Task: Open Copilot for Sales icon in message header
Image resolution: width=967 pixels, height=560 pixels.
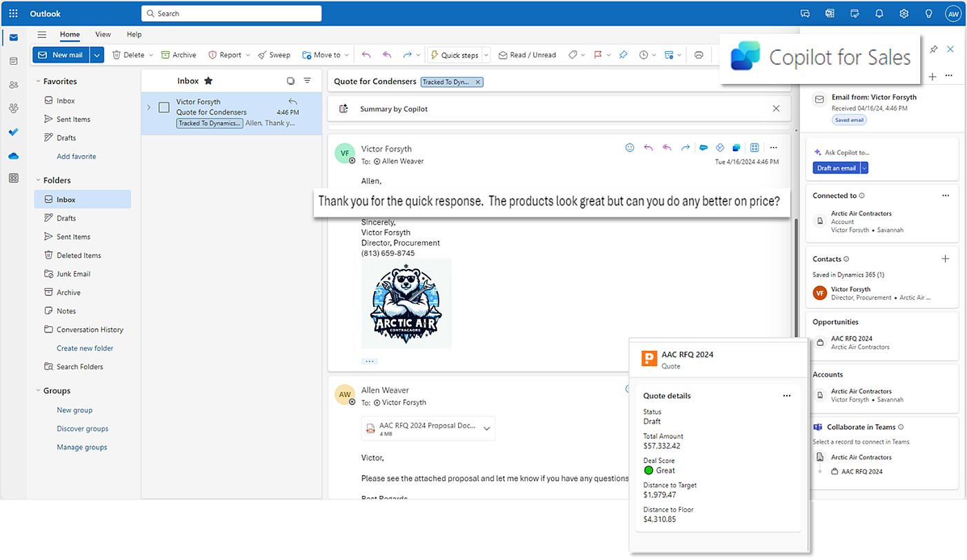Action: point(737,148)
